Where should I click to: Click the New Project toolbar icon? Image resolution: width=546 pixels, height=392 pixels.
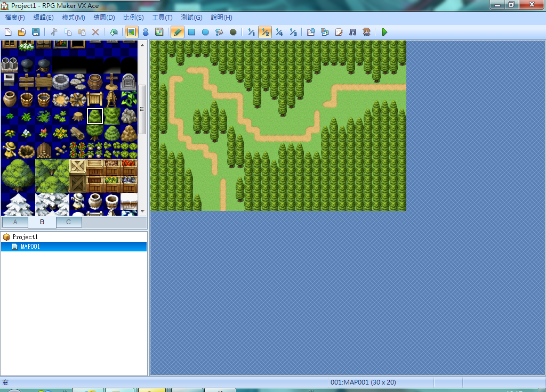pyautogui.click(x=8, y=32)
